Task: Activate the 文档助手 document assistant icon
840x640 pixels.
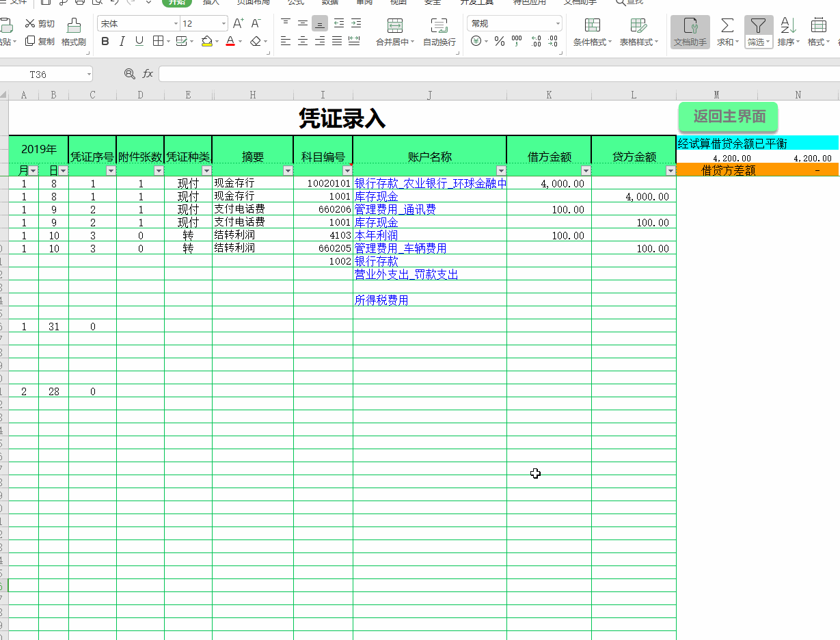Action: tap(689, 32)
